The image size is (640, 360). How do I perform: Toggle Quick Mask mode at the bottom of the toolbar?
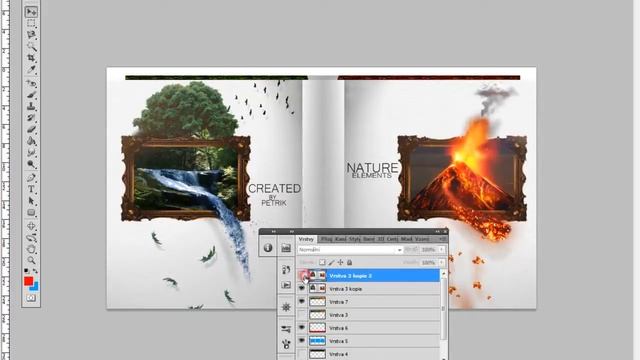pos(31,298)
